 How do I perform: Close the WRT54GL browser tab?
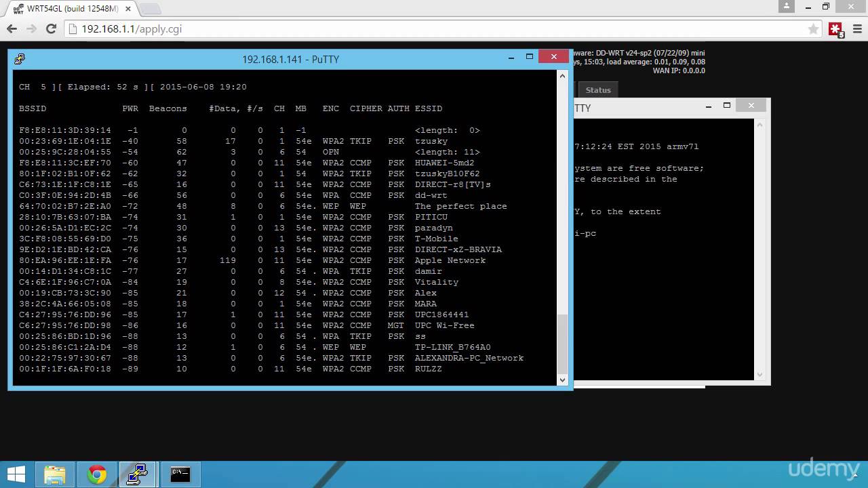pos(127,9)
